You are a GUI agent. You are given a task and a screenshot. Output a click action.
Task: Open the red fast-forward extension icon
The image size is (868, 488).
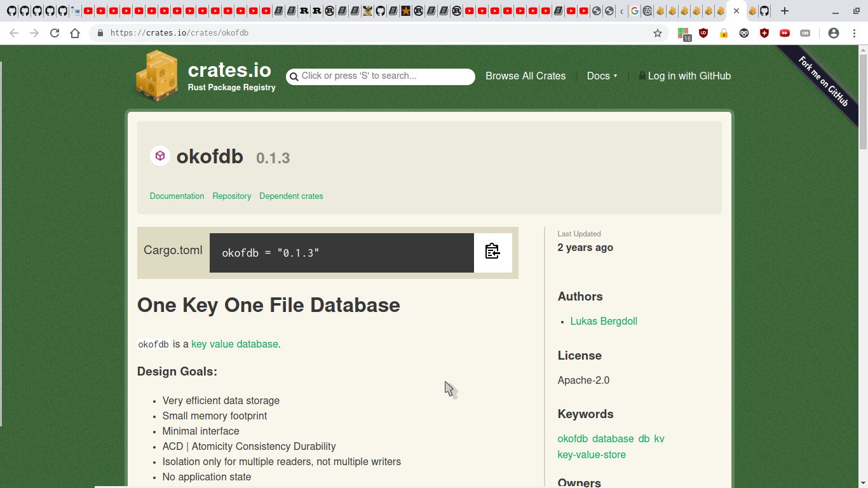point(785,33)
